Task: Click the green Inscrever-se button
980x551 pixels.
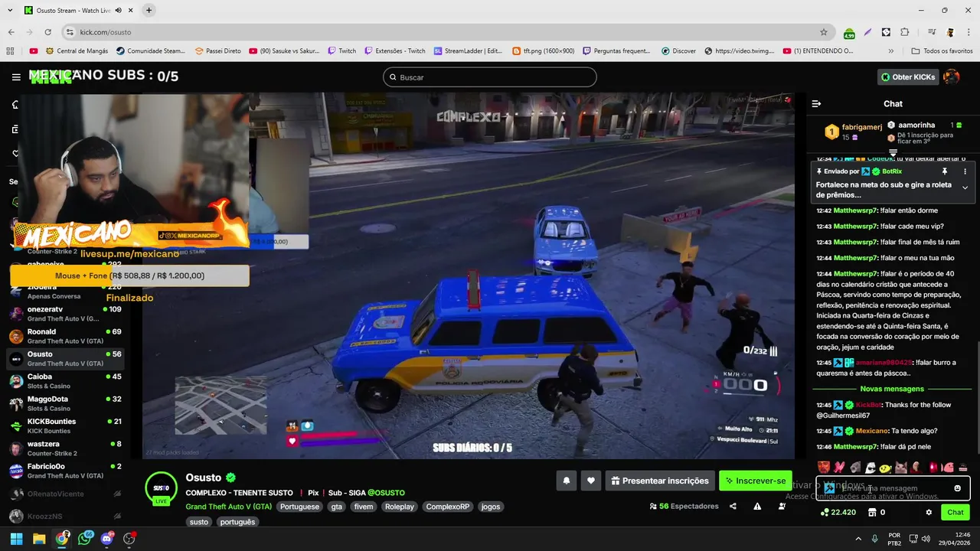Action: [x=755, y=481]
